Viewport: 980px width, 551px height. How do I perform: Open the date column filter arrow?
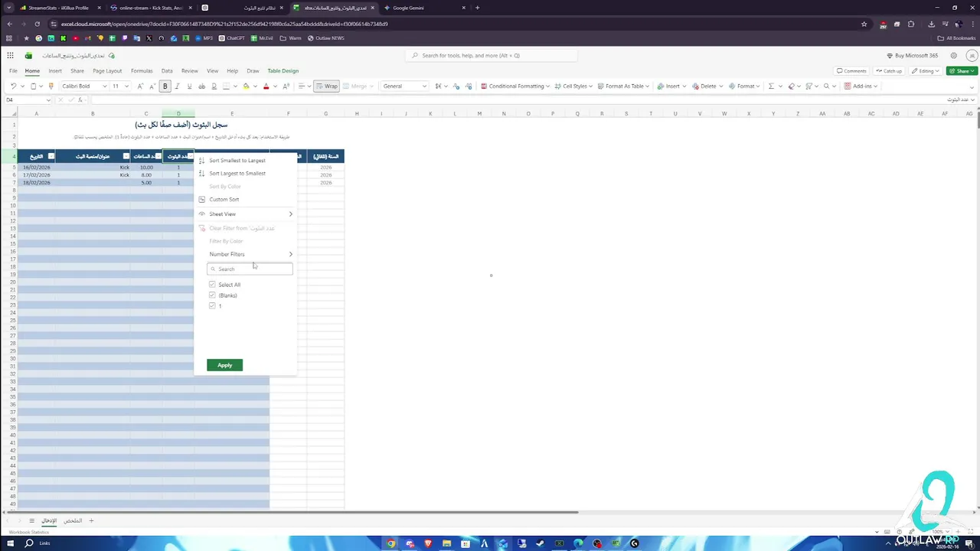pyautogui.click(x=51, y=156)
